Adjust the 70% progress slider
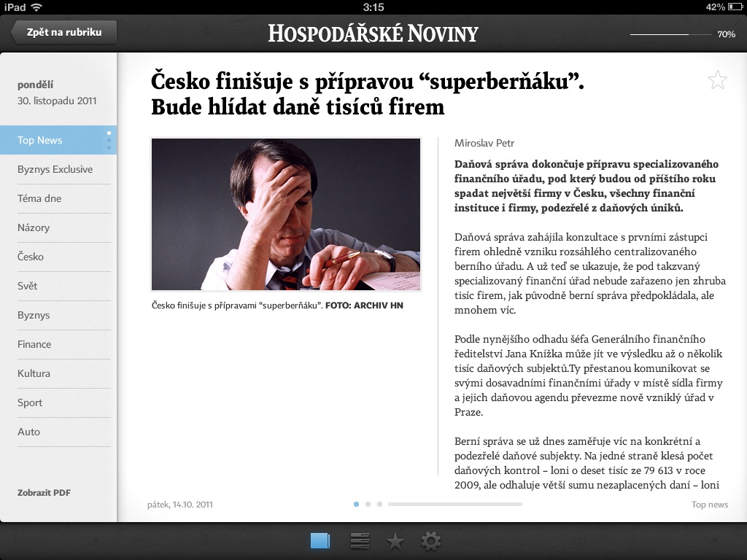This screenshot has height=560, width=747. click(x=671, y=34)
